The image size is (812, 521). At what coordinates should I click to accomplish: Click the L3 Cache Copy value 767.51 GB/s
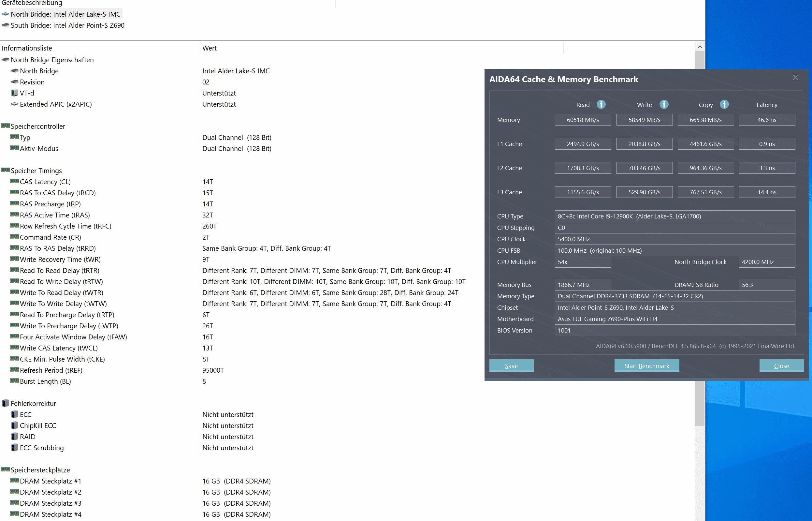[705, 192]
